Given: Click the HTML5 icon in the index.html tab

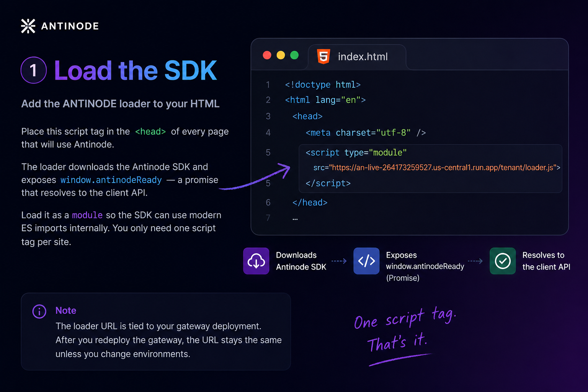Looking at the screenshot, I should click(323, 57).
